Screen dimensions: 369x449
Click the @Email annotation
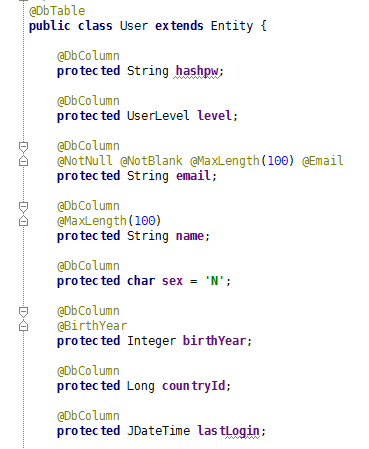(322, 161)
